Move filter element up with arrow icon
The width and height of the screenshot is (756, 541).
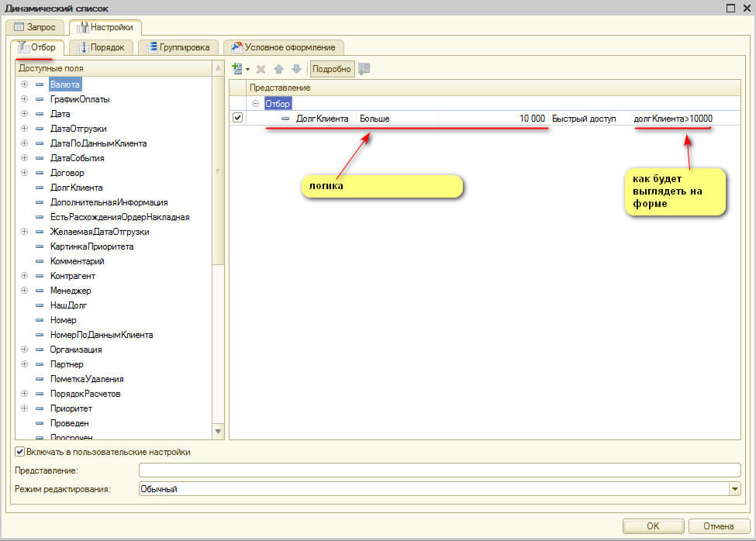(x=278, y=69)
